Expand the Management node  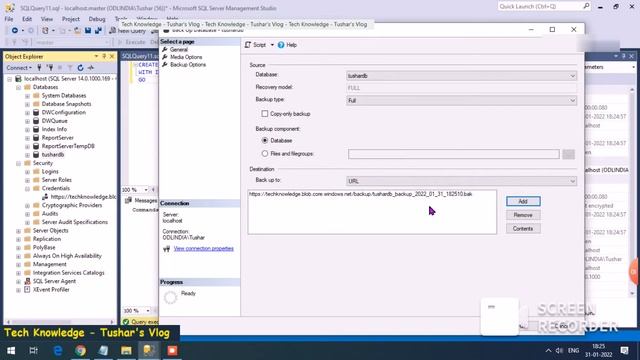pos(19,264)
